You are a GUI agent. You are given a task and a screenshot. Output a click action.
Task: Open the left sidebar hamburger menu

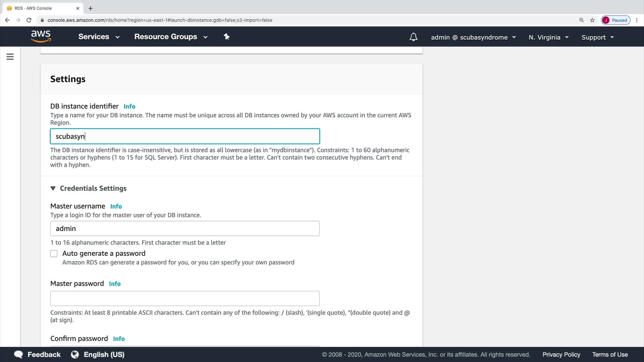[10, 57]
